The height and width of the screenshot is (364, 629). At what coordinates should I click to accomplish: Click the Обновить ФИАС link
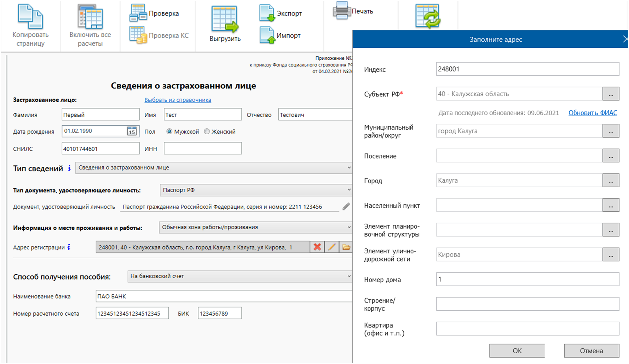tap(593, 113)
